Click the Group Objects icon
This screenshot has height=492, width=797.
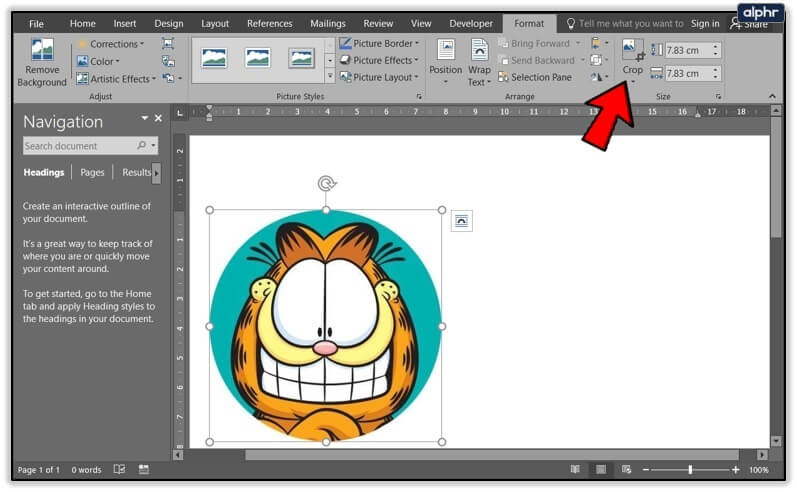(x=599, y=60)
